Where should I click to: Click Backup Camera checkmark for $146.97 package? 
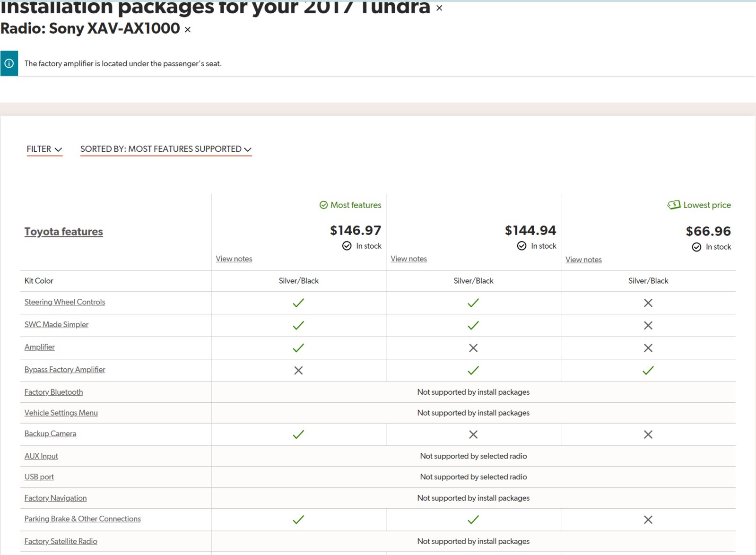click(298, 434)
